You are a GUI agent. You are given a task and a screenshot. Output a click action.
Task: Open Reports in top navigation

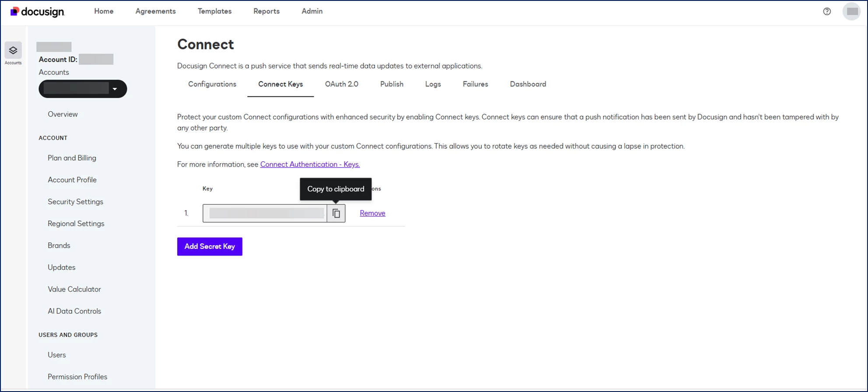pyautogui.click(x=266, y=11)
